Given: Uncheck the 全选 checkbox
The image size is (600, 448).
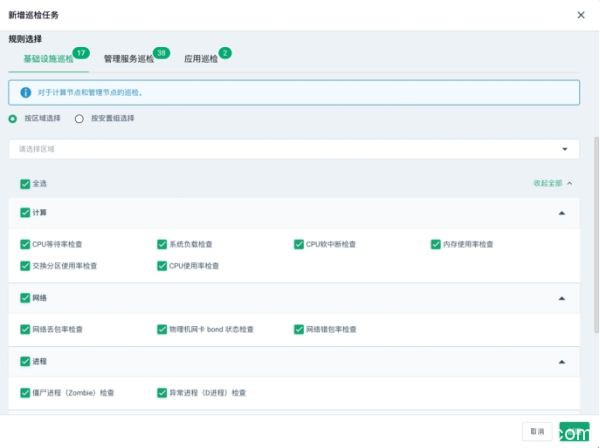Looking at the screenshot, I should 25,184.
